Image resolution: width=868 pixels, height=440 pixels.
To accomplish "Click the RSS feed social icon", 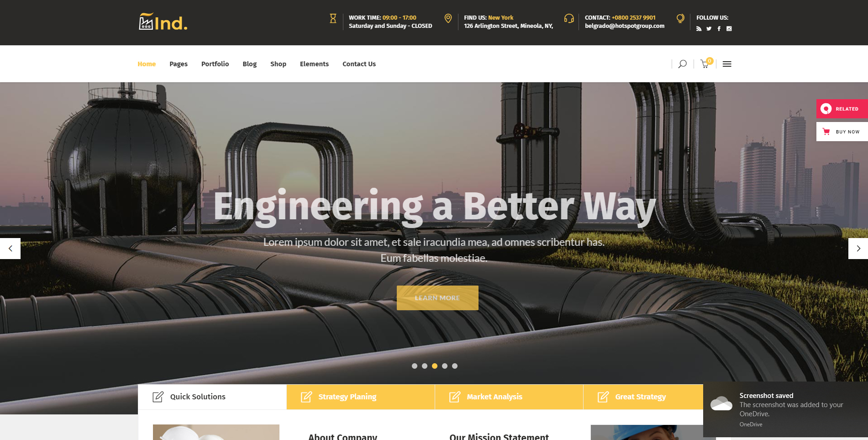I will click(699, 29).
